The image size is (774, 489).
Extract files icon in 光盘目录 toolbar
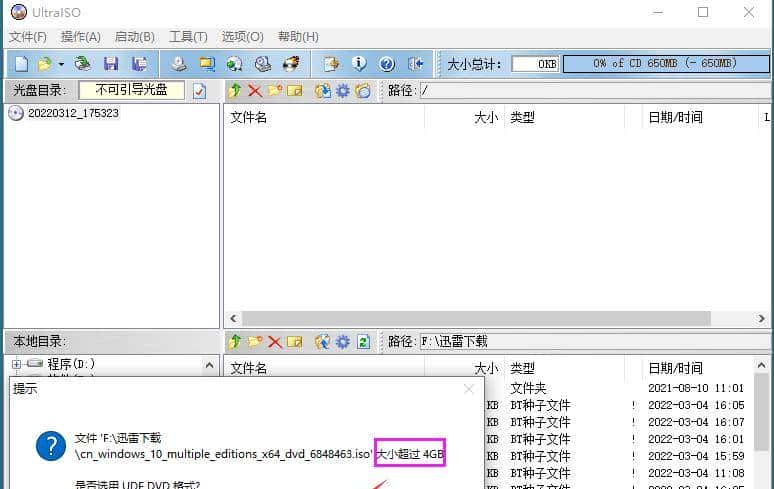pos(323,91)
